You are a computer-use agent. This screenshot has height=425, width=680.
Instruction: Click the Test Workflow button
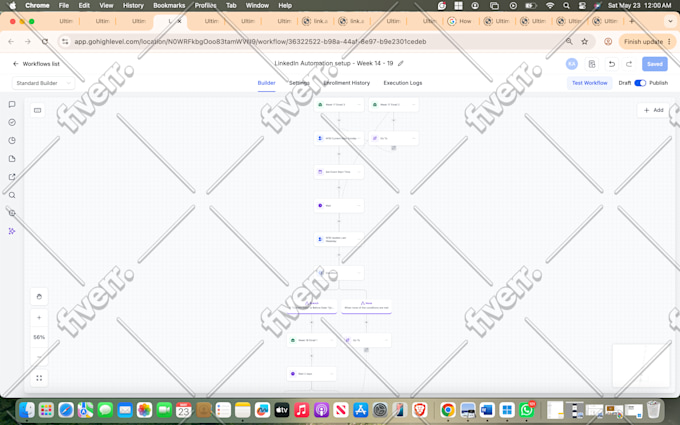pyautogui.click(x=589, y=83)
